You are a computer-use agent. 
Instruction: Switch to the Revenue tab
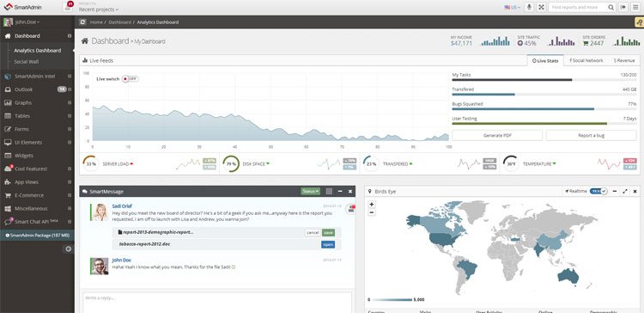point(624,60)
